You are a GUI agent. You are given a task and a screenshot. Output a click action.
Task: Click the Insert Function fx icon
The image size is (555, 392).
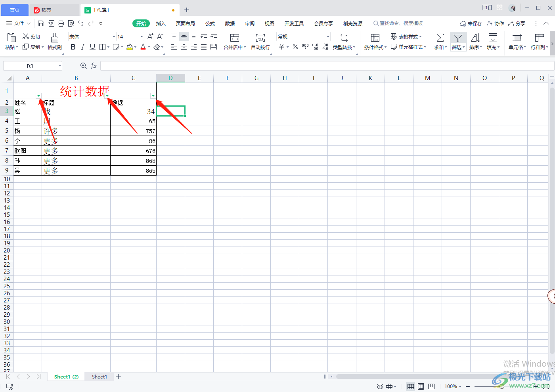click(94, 66)
